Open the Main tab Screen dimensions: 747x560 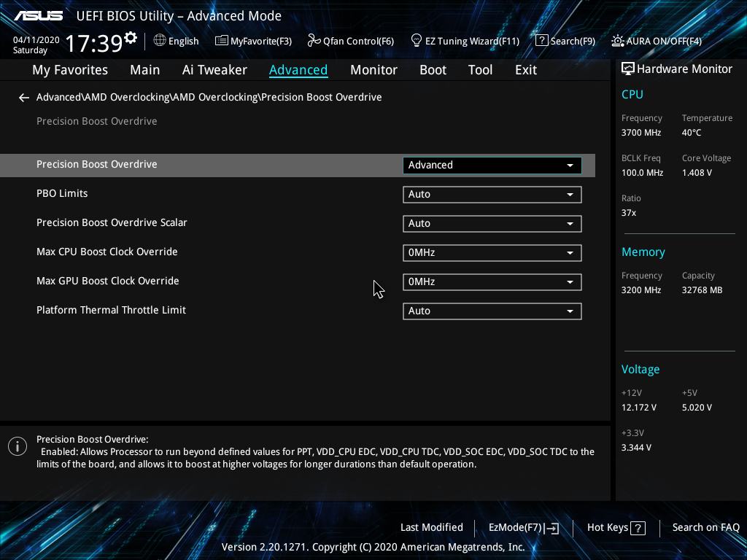(x=145, y=70)
